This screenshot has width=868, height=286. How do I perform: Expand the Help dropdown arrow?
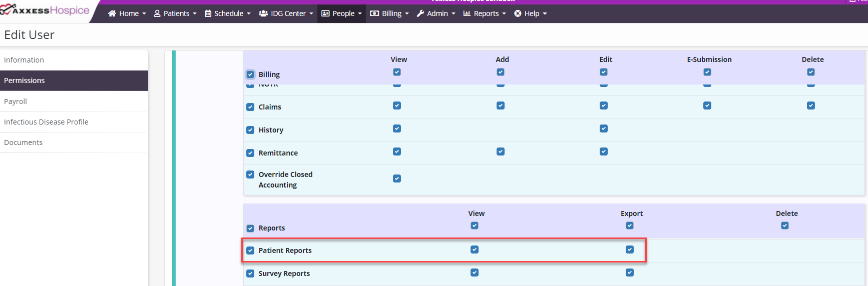tap(545, 13)
